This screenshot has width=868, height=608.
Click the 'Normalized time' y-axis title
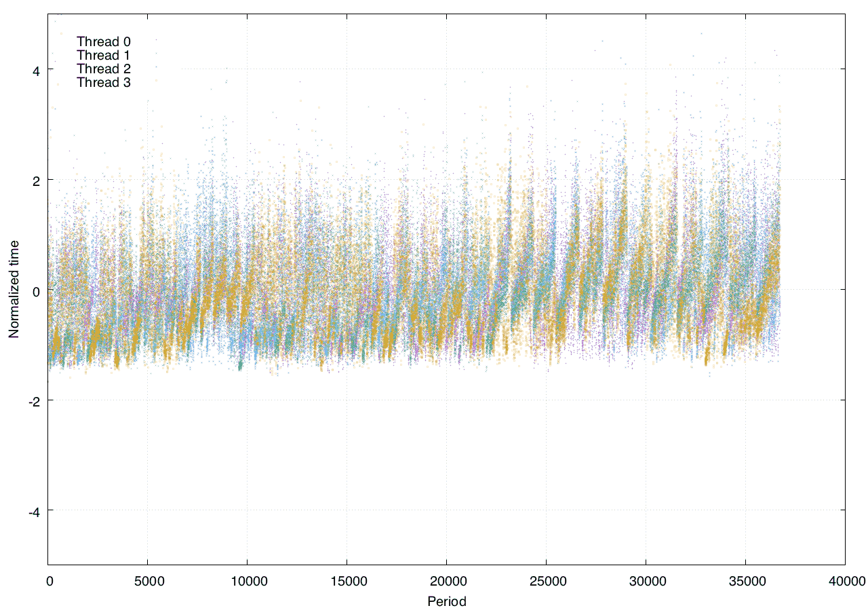(14, 290)
